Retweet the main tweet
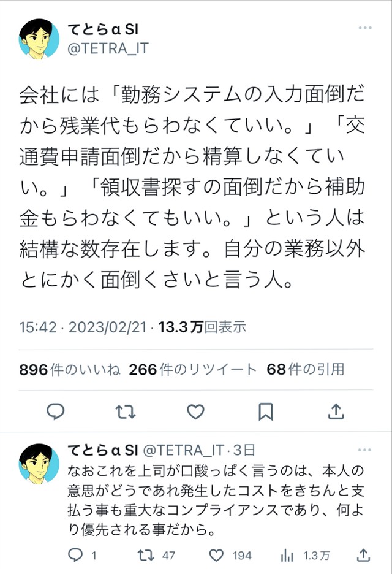392x574 pixels. tap(125, 412)
